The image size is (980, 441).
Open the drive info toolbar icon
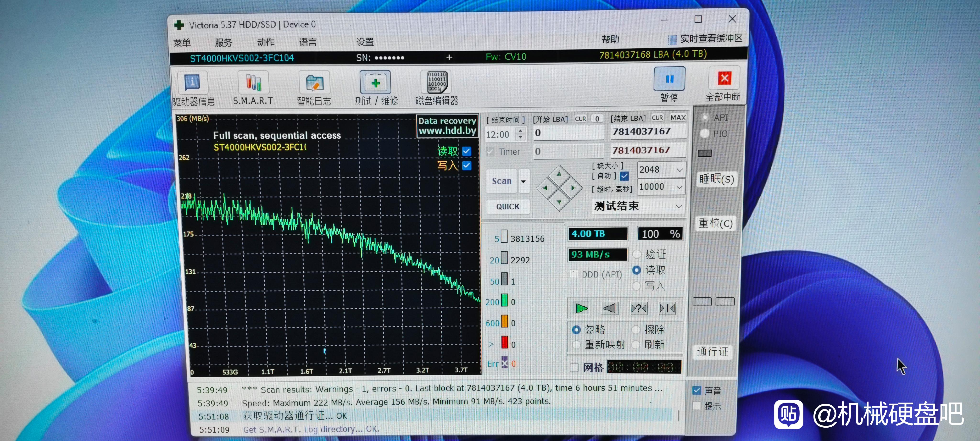(x=193, y=82)
